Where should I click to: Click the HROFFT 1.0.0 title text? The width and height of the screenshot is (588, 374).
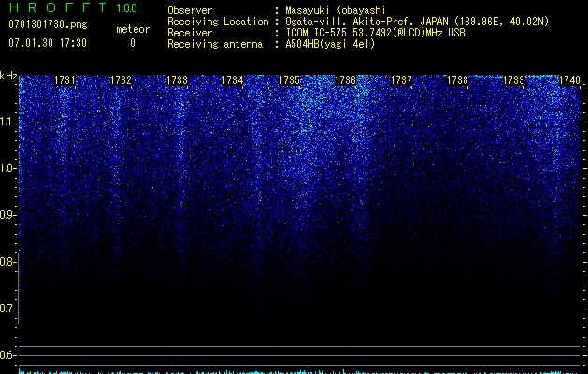coord(73,7)
